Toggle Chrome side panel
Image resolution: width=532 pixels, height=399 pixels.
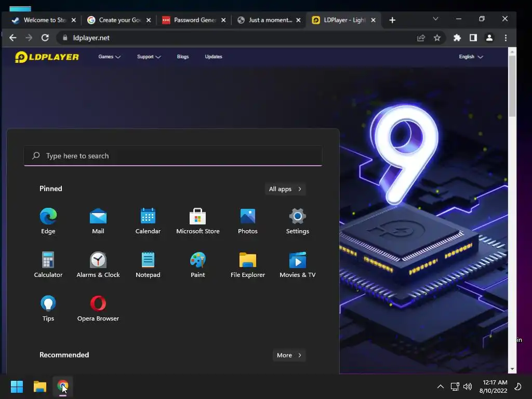473,37
